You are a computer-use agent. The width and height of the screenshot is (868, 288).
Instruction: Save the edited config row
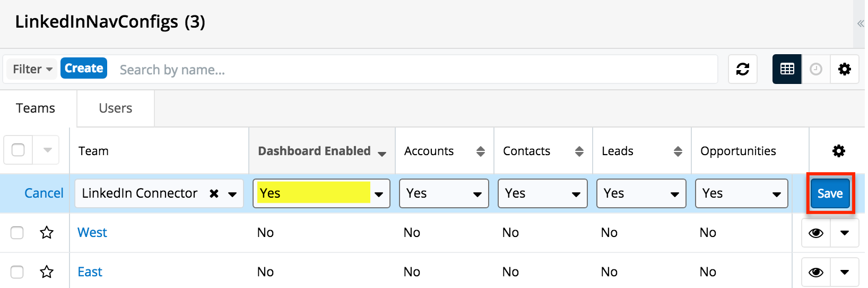click(830, 193)
